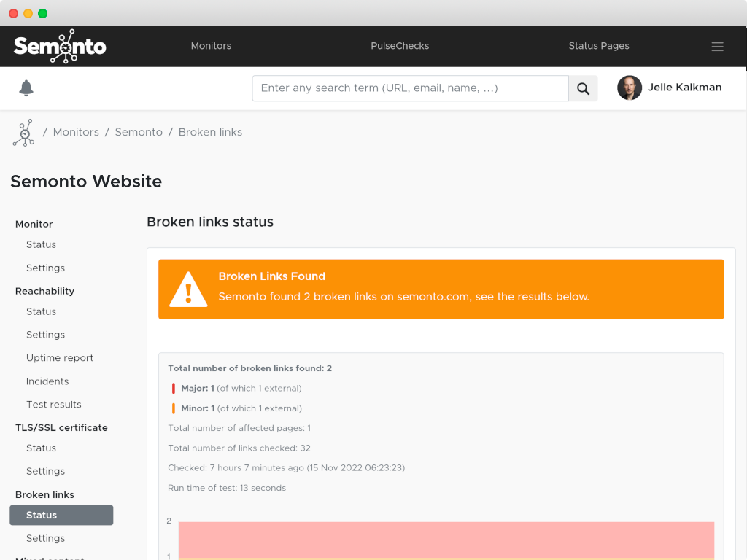The image size is (747, 560).
Task: Type in the search term field
Action: pos(410,88)
